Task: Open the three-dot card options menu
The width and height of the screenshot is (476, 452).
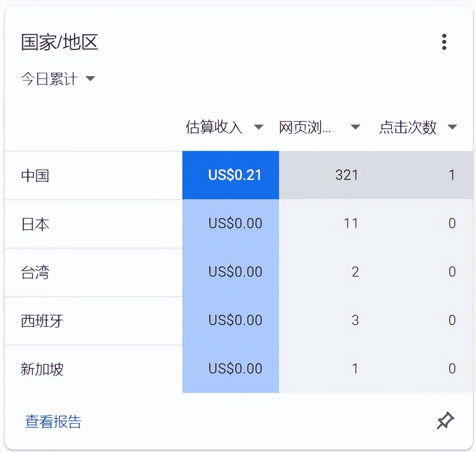Action: tap(444, 41)
